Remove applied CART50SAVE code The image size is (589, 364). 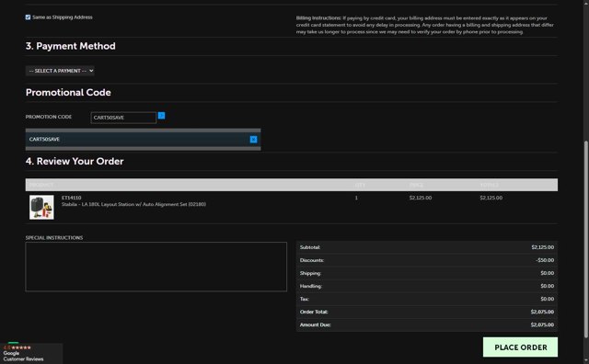[254, 139]
